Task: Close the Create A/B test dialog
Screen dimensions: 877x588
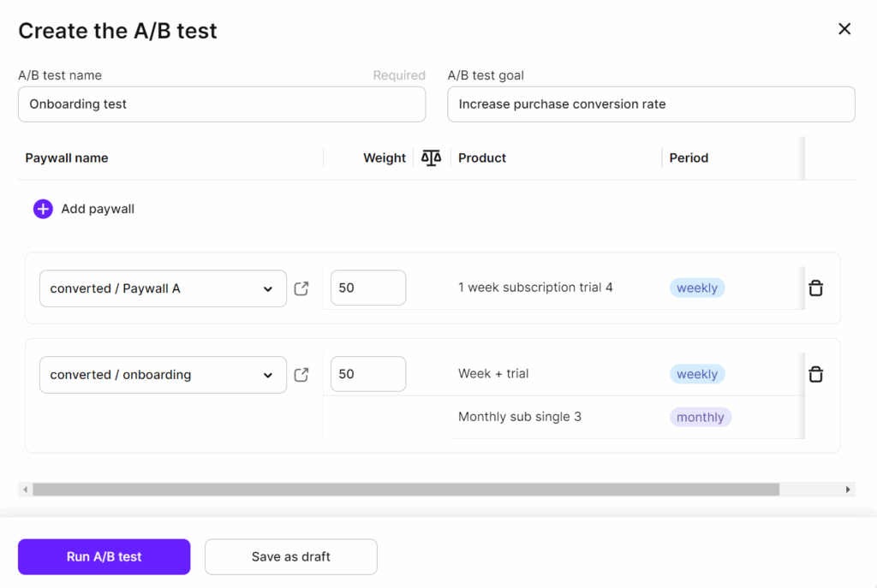Action: [844, 28]
